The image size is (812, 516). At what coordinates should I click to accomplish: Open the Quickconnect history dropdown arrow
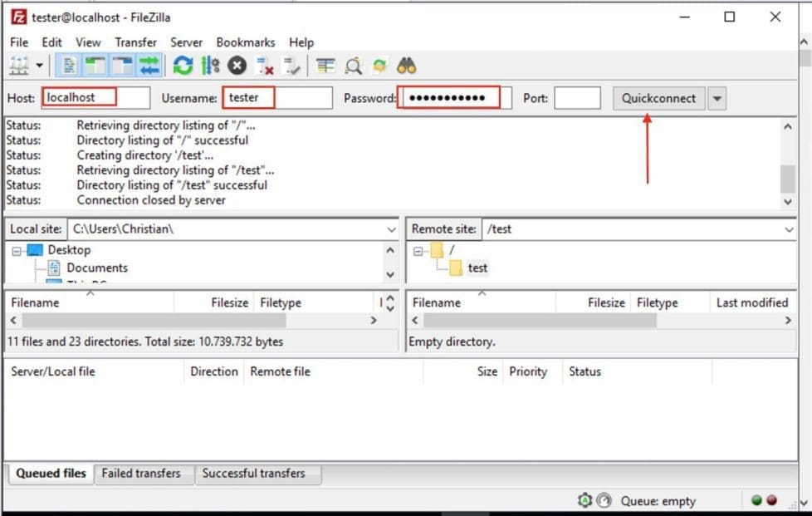point(717,98)
